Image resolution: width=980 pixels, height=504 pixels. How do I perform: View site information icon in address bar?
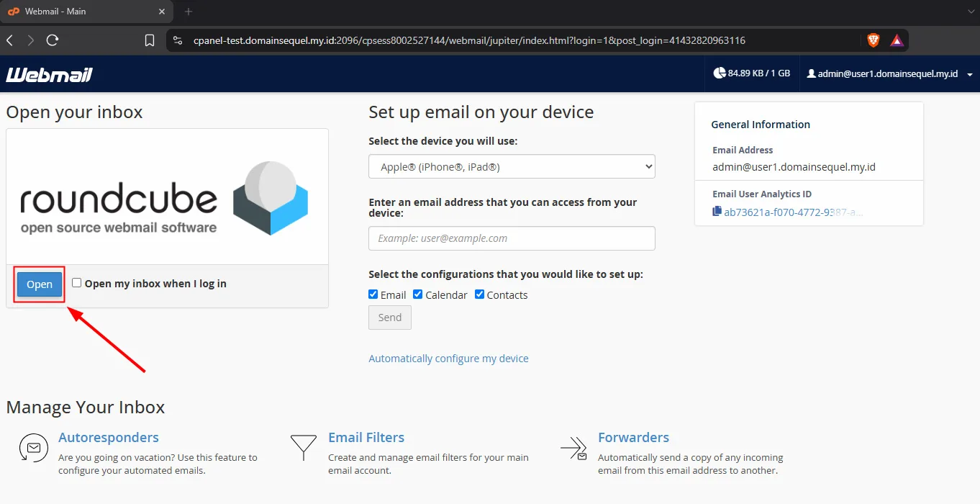pos(179,40)
